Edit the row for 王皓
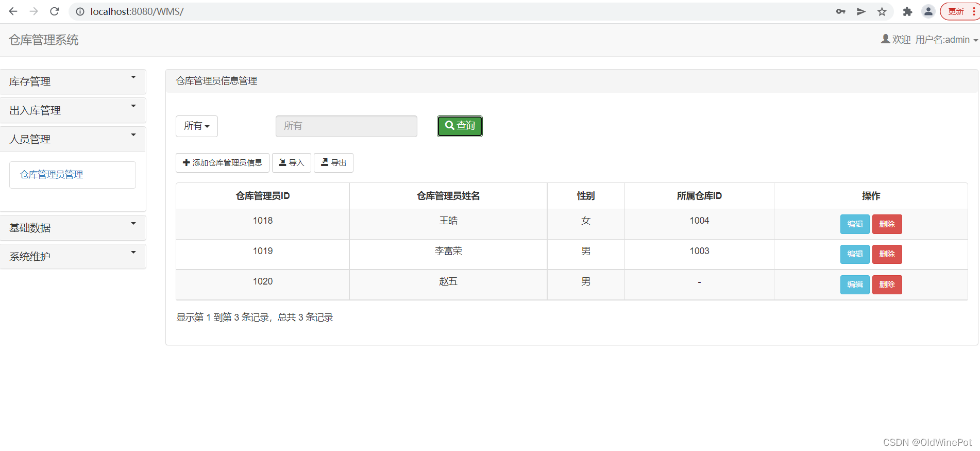Image resolution: width=980 pixels, height=451 pixels. (x=855, y=224)
